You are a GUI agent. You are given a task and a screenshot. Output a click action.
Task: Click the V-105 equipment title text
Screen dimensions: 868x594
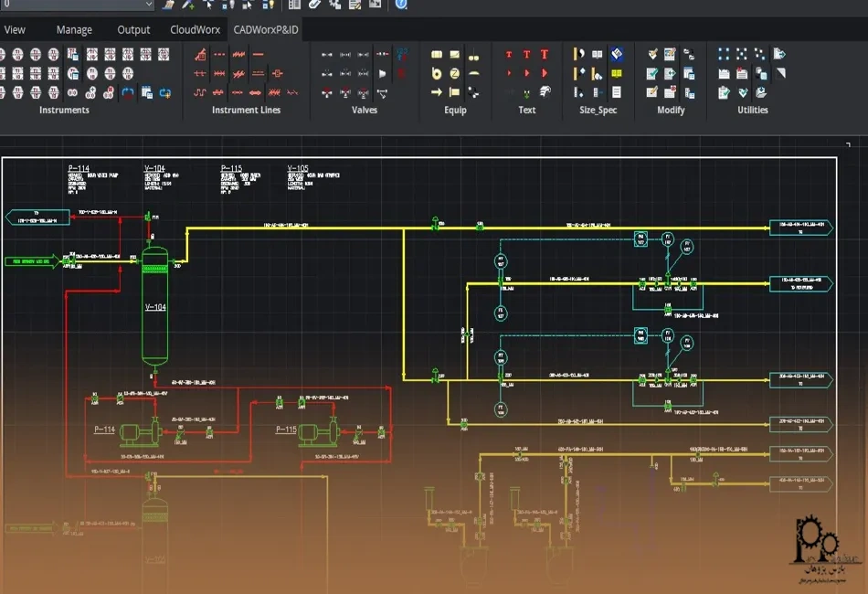tap(298, 168)
